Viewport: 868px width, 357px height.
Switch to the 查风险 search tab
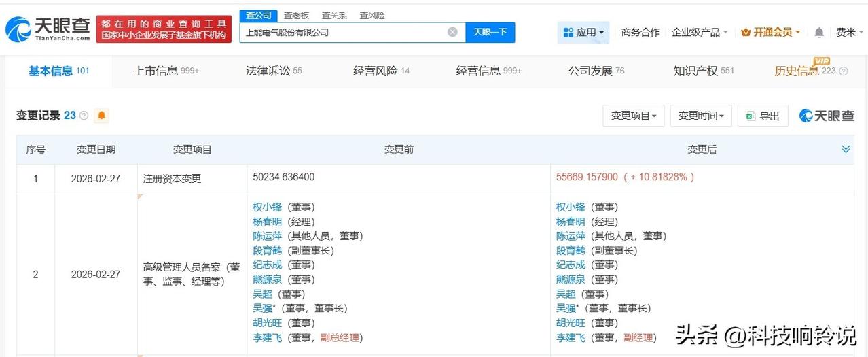pos(372,15)
